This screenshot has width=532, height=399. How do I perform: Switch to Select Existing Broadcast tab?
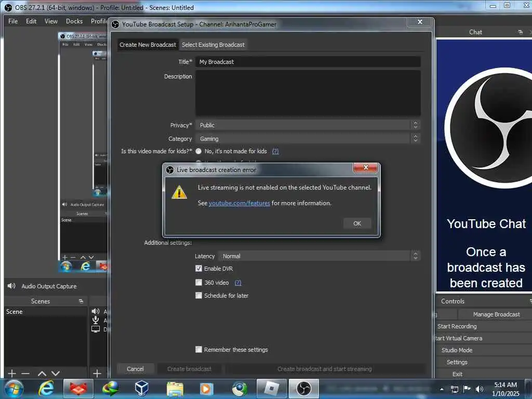click(213, 45)
